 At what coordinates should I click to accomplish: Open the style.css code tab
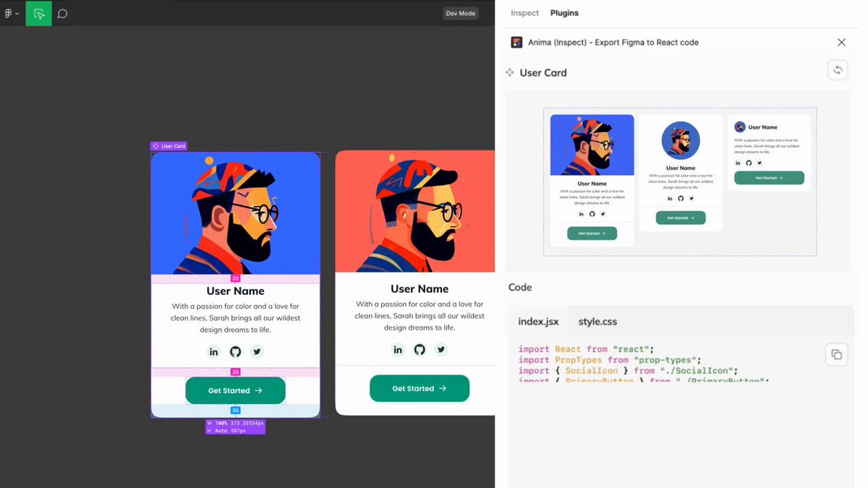point(597,321)
